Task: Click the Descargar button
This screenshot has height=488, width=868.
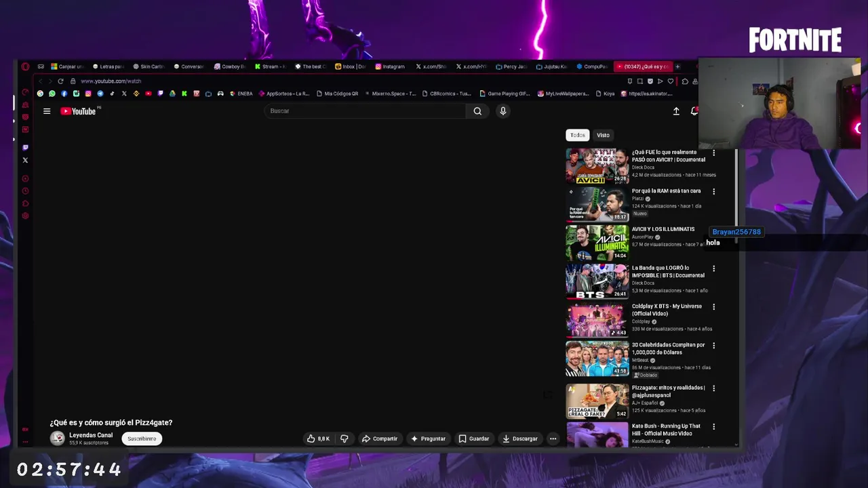Action: point(520,439)
